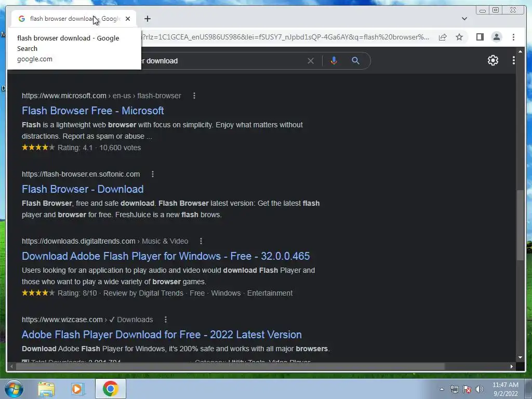Open Windows Explorer from taskbar
The height and width of the screenshot is (399, 532).
click(46, 389)
